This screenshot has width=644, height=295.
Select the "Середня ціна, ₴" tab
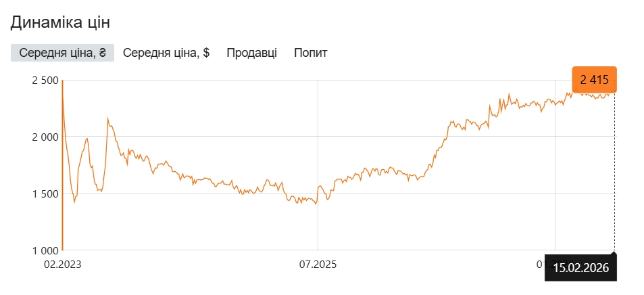click(63, 53)
